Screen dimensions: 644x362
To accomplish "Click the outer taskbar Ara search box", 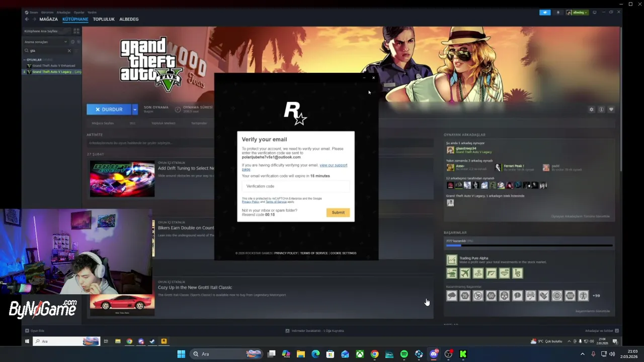I will pos(227,354).
